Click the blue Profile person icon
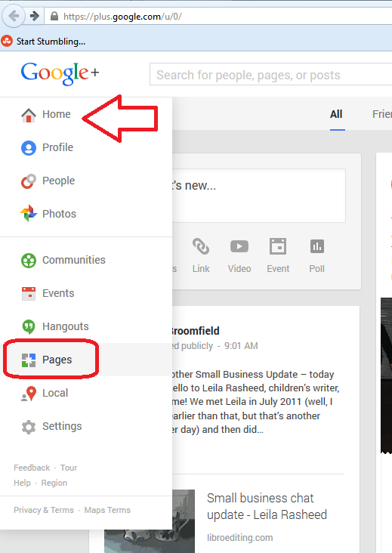Screen dimensions: 392x553 click(x=29, y=148)
